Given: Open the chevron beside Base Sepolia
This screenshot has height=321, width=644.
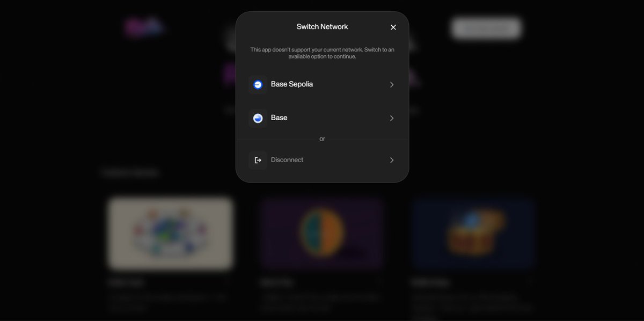Looking at the screenshot, I should coord(392,85).
